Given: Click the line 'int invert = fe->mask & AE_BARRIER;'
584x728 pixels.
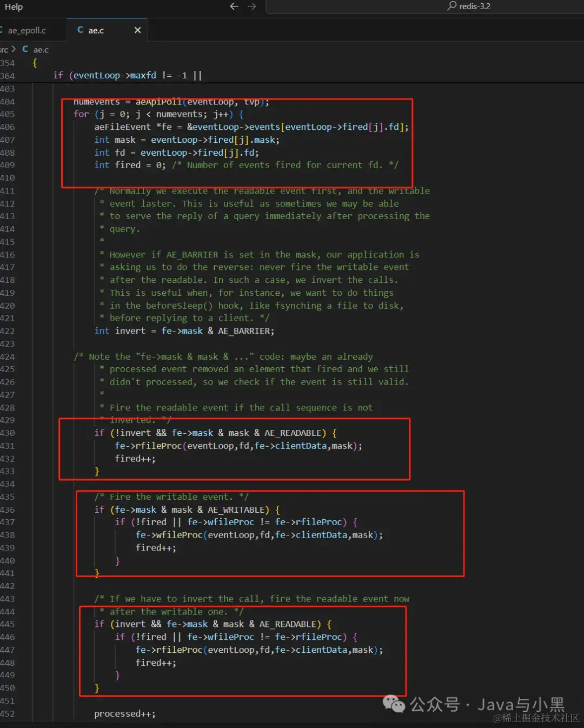Looking at the screenshot, I should (184, 331).
